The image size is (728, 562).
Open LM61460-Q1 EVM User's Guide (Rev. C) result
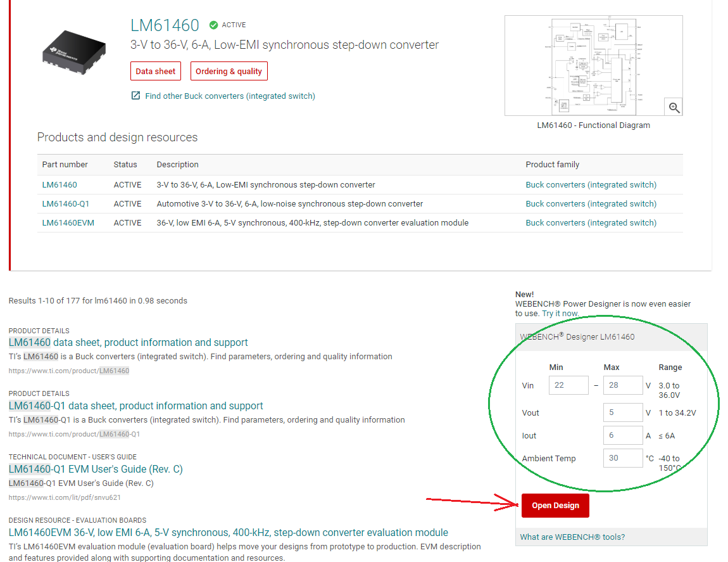pos(96,469)
